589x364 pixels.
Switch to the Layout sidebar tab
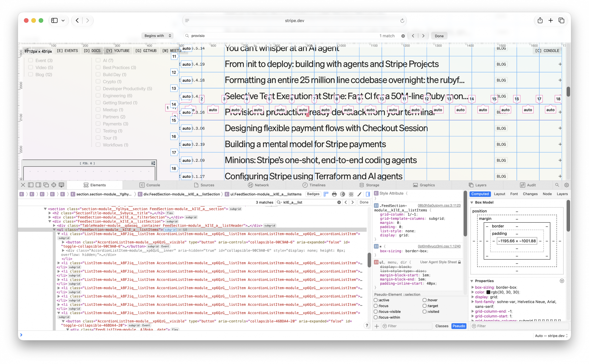pyautogui.click(x=499, y=194)
